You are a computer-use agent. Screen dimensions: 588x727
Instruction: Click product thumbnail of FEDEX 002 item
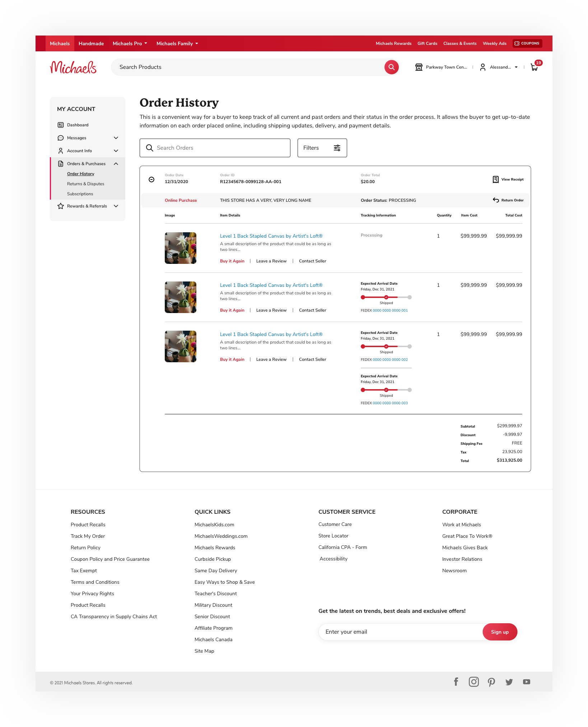coord(181,346)
